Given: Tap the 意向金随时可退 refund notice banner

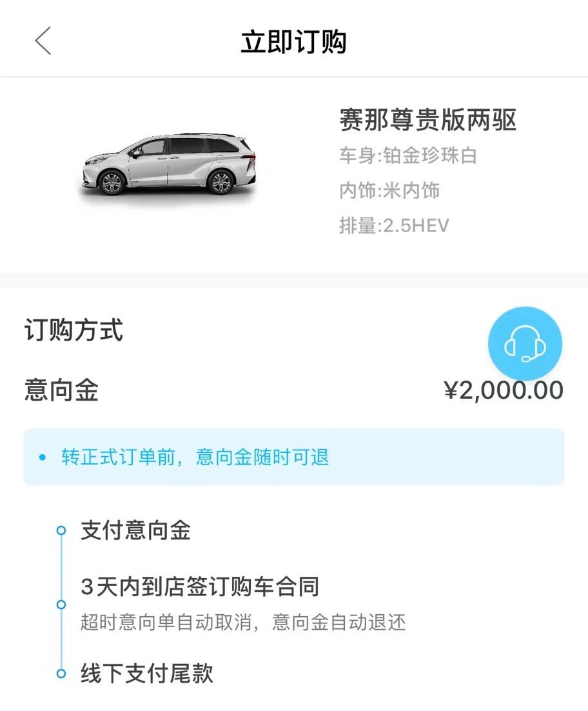Looking at the screenshot, I should pyautogui.click(x=294, y=457).
